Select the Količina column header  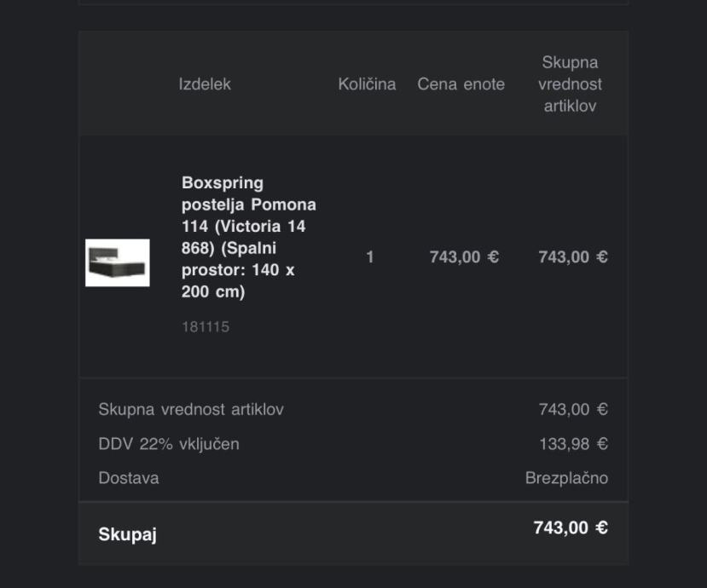367,84
